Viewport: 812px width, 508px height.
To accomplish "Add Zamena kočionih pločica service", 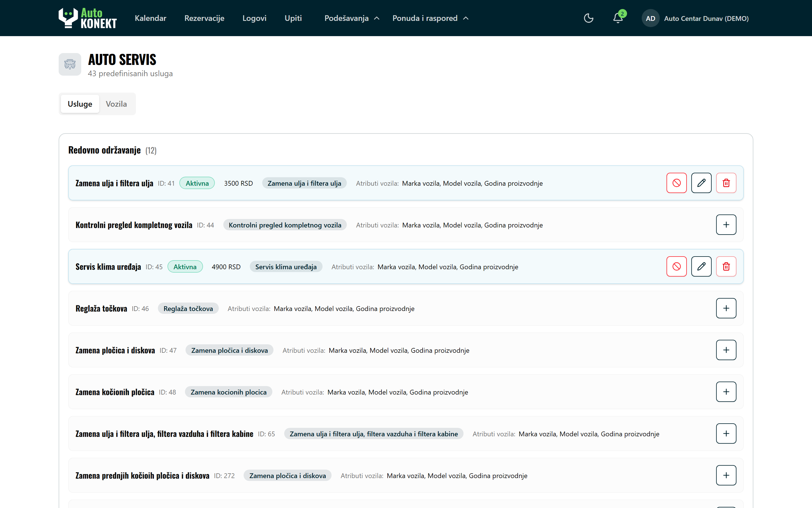I will point(726,392).
